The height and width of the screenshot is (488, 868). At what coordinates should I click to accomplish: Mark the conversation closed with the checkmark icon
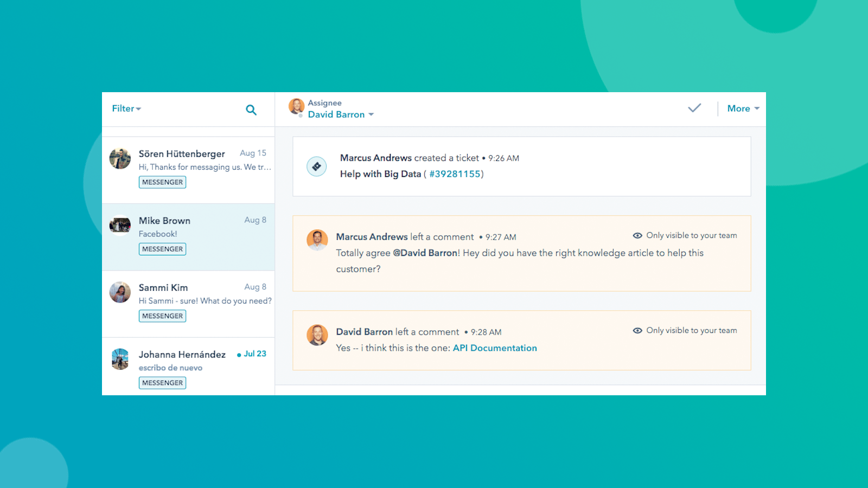coord(694,108)
